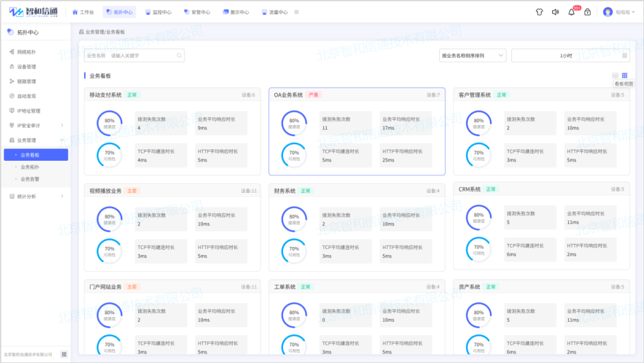Click the 主要 badge on 视频播放业务
Image resolution: width=644 pixels, height=363 pixels.
(132, 190)
